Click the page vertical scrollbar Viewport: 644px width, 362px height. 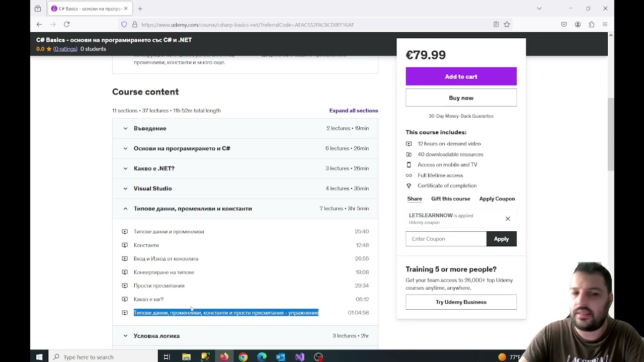(611, 133)
